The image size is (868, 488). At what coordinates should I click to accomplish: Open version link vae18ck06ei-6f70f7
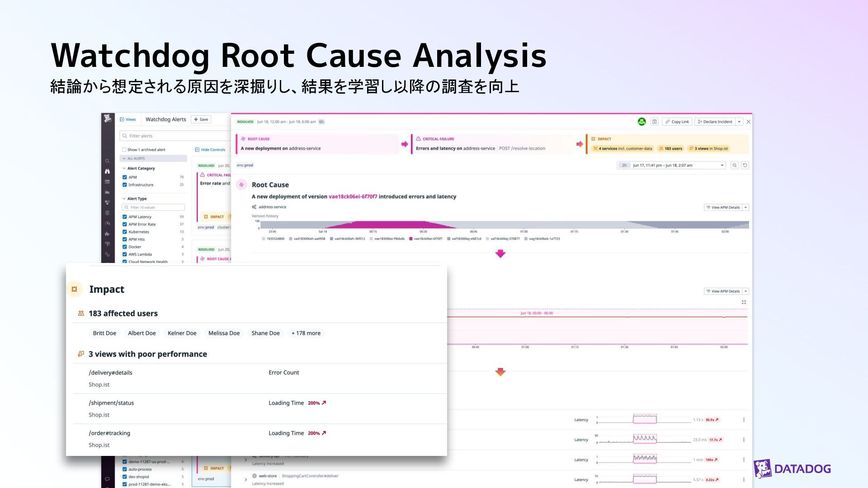[x=353, y=197]
